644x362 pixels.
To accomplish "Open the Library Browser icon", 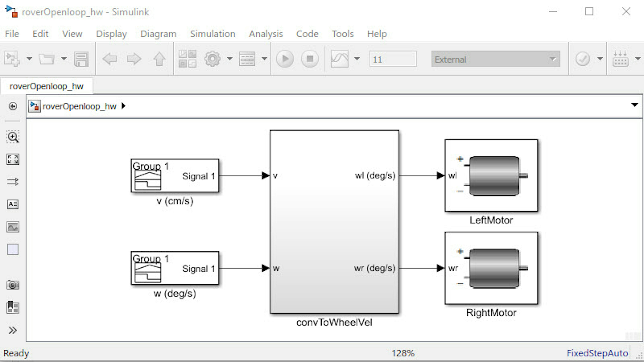I will click(x=188, y=59).
